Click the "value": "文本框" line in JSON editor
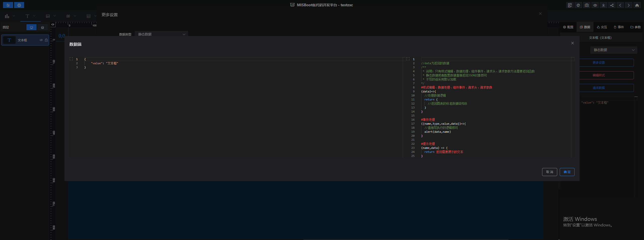The height and width of the screenshot is (240, 644). tap(104, 63)
